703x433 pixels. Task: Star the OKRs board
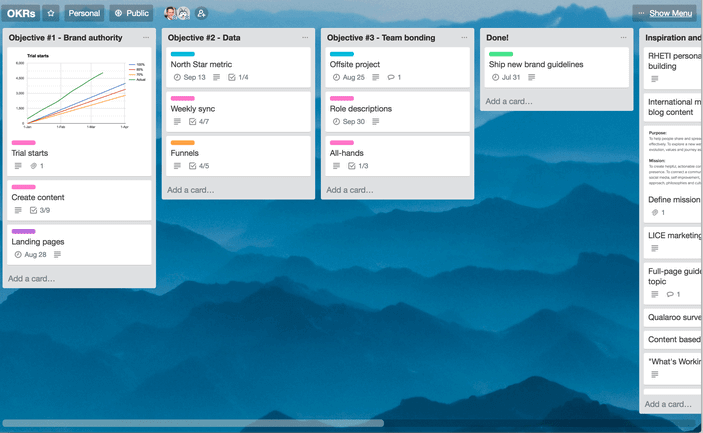pos(51,13)
